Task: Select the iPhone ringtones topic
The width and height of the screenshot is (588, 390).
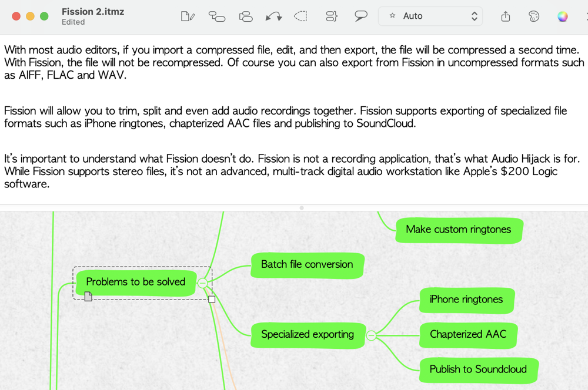Action: click(x=466, y=300)
